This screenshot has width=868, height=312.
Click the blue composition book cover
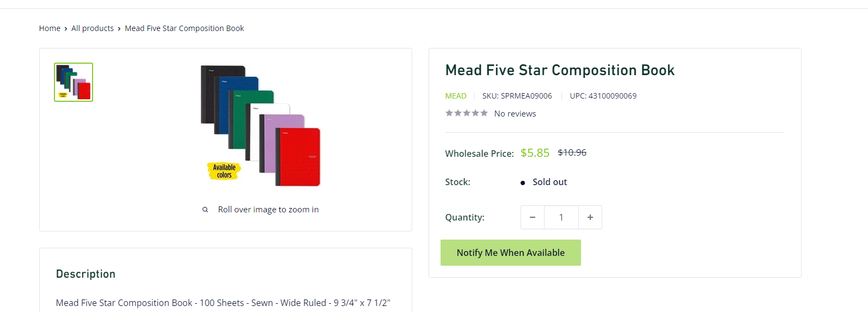point(237,105)
